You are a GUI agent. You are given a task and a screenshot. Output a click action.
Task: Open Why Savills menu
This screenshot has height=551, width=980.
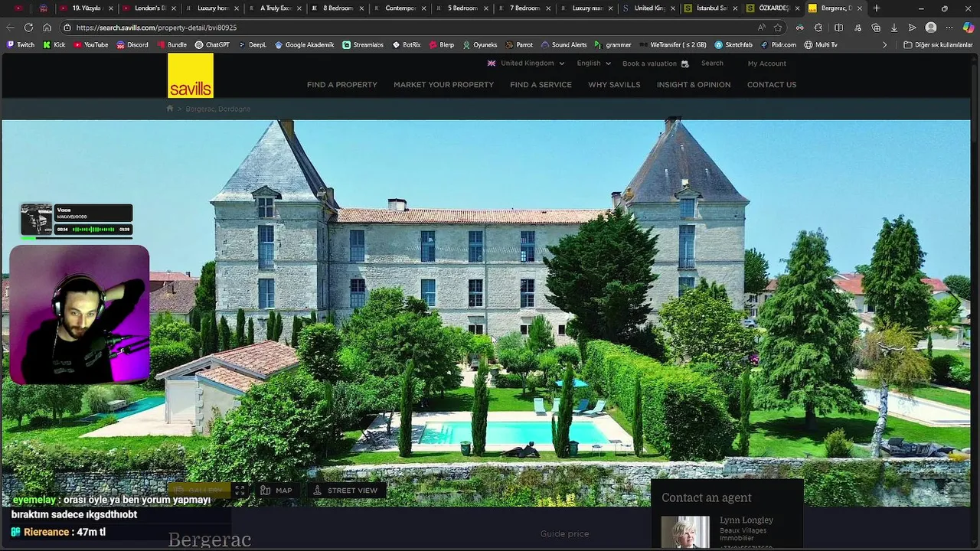(614, 85)
